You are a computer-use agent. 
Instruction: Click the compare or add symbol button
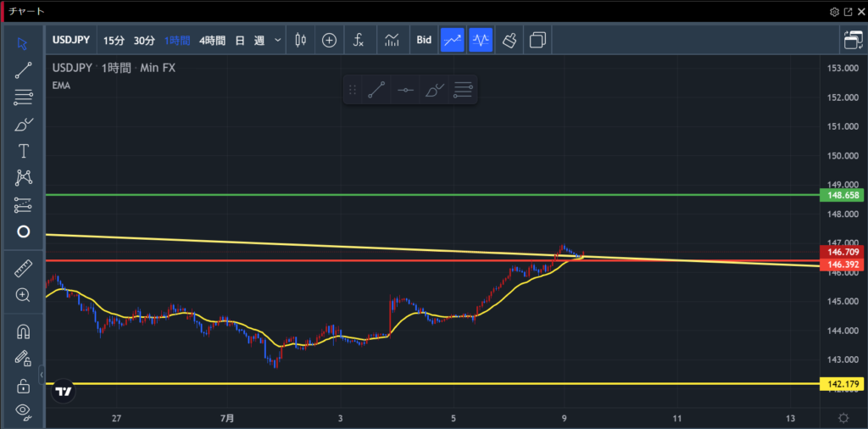pyautogui.click(x=330, y=40)
